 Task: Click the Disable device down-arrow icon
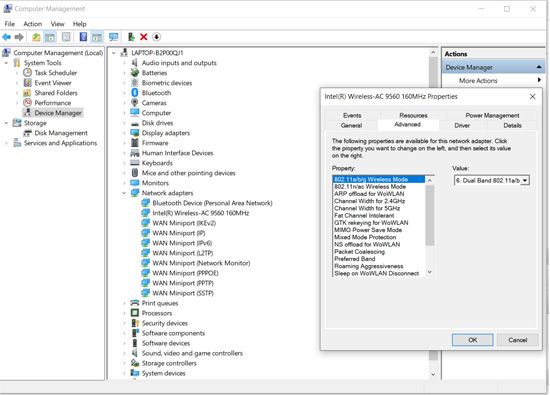tap(156, 37)
